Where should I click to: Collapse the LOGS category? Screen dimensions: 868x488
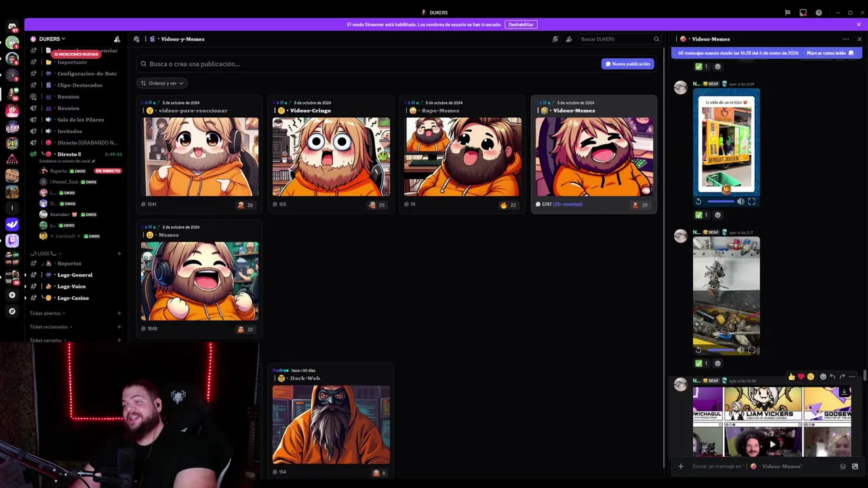tap(45, 253)
